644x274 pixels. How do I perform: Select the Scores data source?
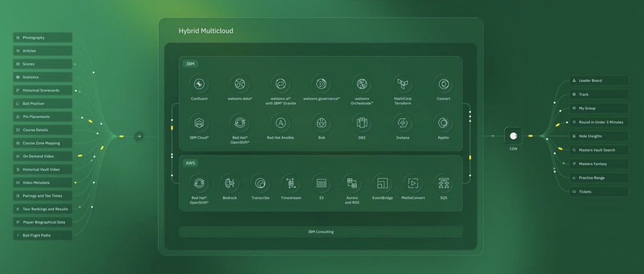pyautogui.click(x=43, y=64)
